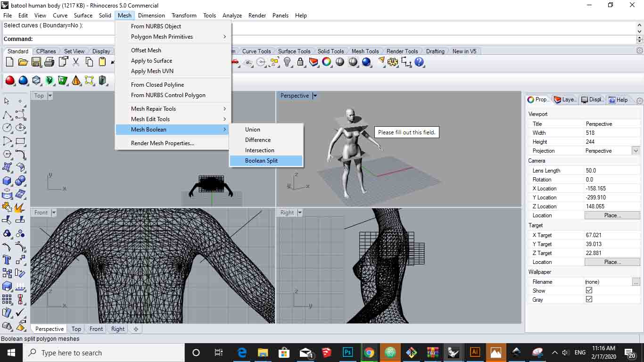The height and width of the screenshot is (362, 644).
Task: Click the Place button under Target Location
Action: coord(612,262)
